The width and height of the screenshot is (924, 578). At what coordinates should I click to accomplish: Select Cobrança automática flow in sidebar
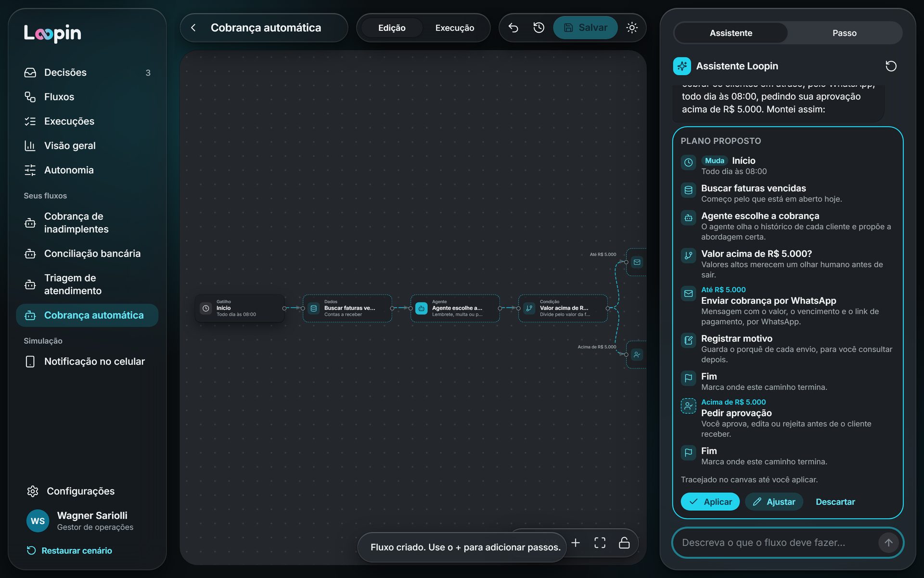[x=87, y=315]
